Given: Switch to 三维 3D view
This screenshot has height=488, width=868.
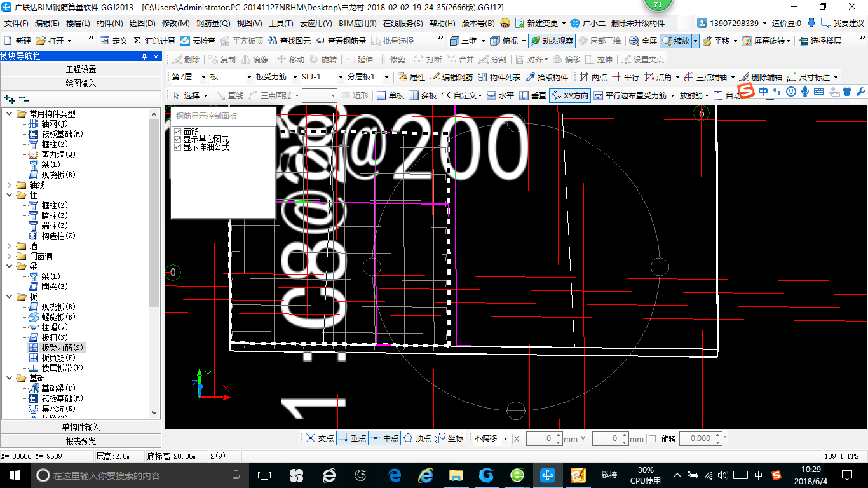Looking at the screenshot, I should [463, 41].
